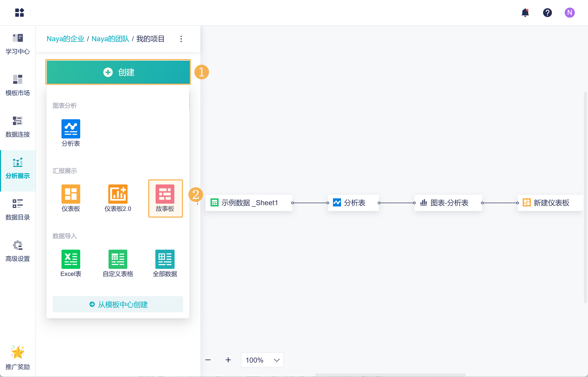588x377 pixels.
Task: Open the help question mark icon
Action: 547,12
